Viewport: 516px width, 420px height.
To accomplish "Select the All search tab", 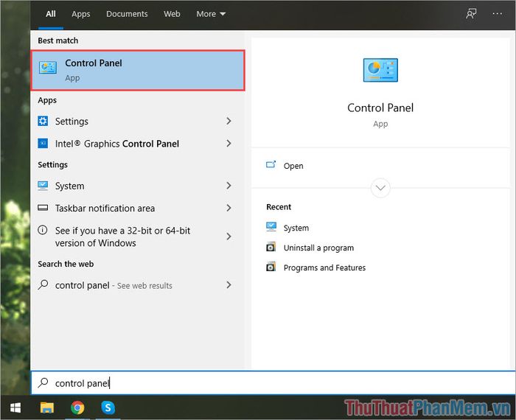I will pos(51,14).
